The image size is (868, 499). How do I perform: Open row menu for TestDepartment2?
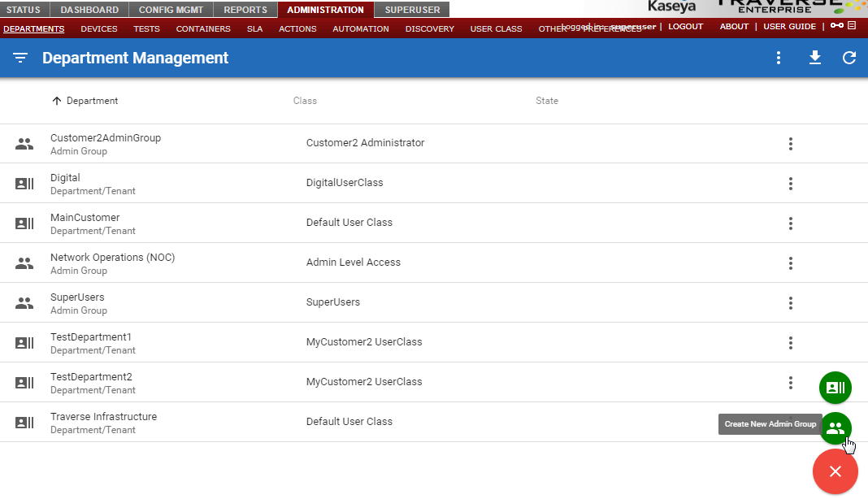click(x=791, y=384)
